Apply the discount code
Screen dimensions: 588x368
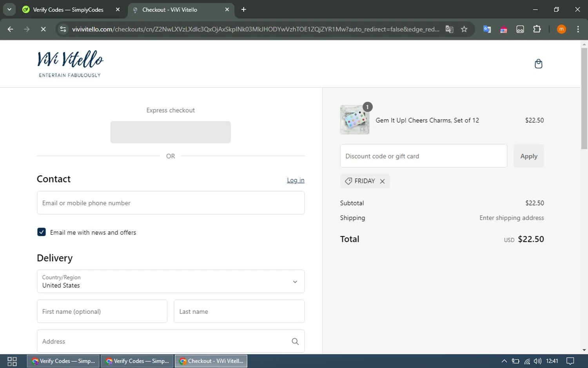[x=529, y=156]
